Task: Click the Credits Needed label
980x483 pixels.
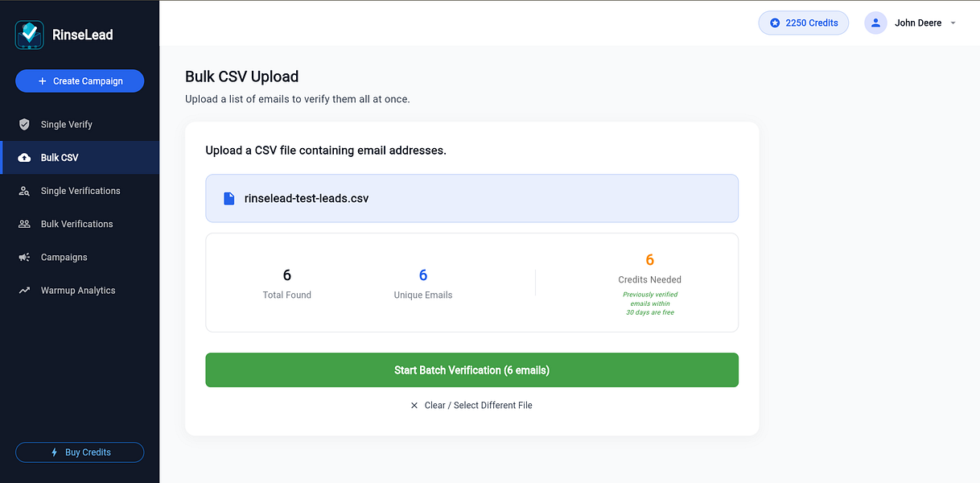Action: 649,279
